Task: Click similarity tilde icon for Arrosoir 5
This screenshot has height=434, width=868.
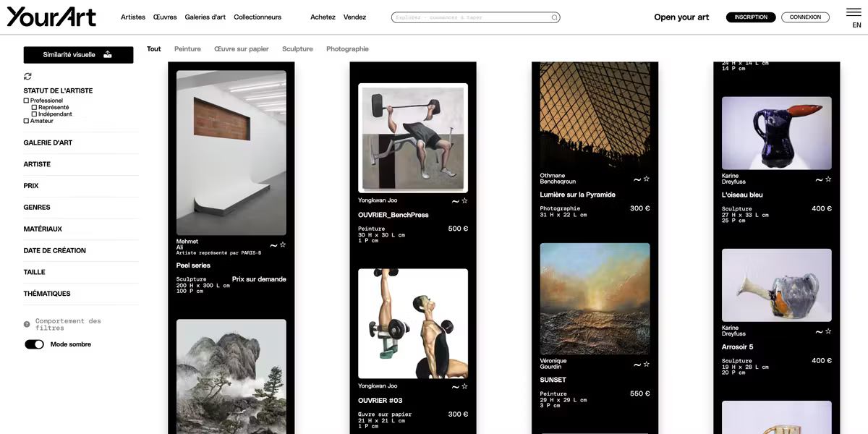Action: [819, 332]
